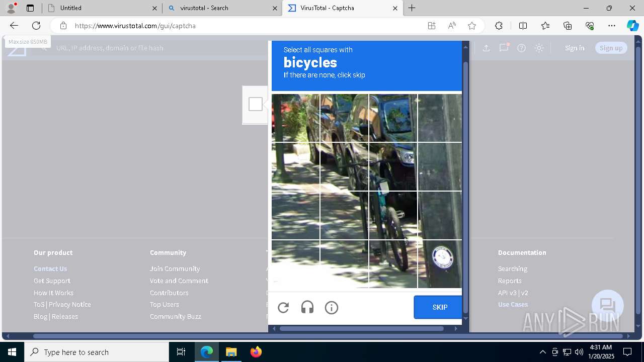Screen dimensions: 644x362
Task: Open Contact Us link
Action: point(50,268)
